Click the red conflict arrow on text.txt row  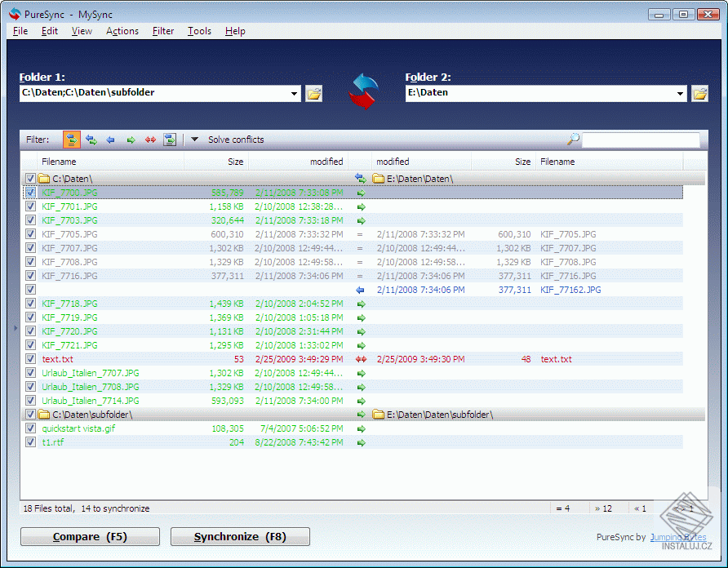[x=361, y=359]
